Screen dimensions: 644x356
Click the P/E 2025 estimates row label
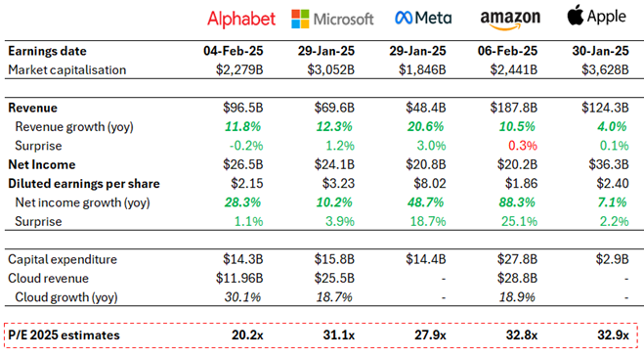(x=64, y=335)
